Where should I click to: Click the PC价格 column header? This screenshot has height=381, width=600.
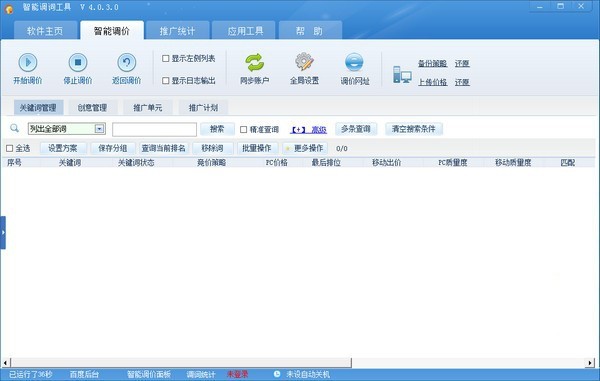tap(277, 163)
